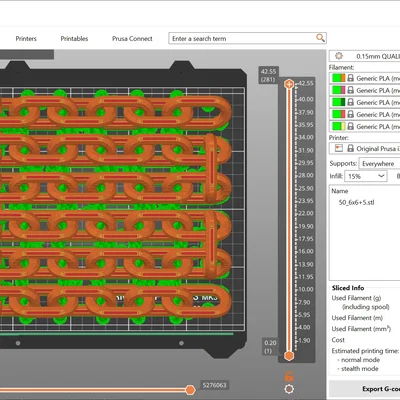Viewport: 400px width, 400px height.
Task: Click the 42.55 (281) top layer label
Action: pos(268,75)
